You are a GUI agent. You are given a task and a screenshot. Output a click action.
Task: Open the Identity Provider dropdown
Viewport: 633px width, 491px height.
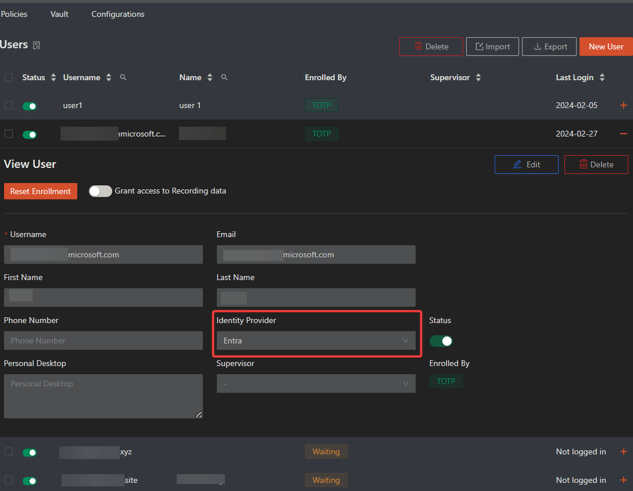[316, 341]
